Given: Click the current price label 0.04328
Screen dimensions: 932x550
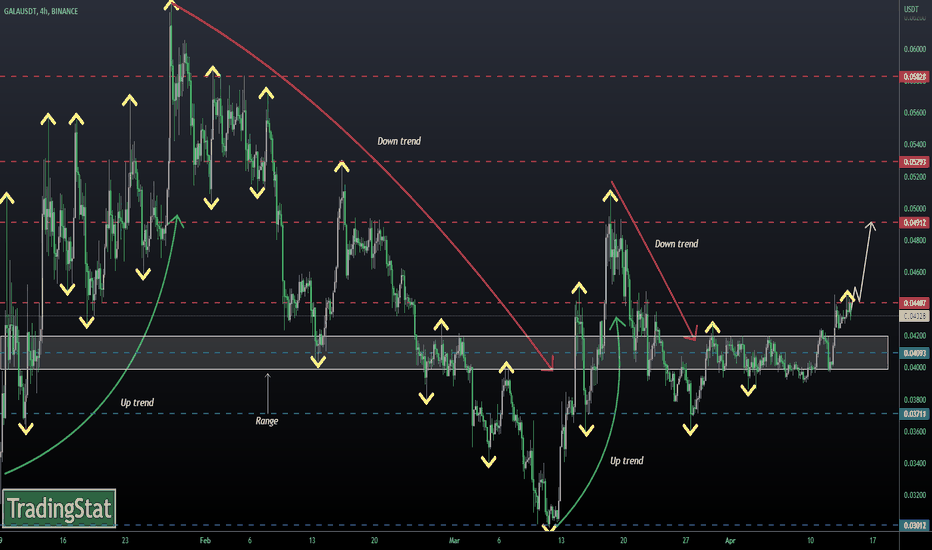Looking at the screenshot, I should pos(915,316).
